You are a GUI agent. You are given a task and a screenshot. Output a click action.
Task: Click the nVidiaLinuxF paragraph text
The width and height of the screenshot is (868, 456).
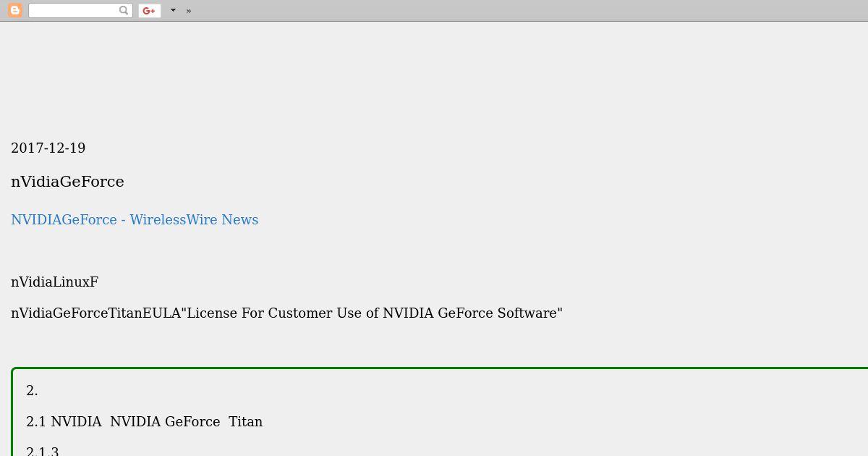click(54, 282)
